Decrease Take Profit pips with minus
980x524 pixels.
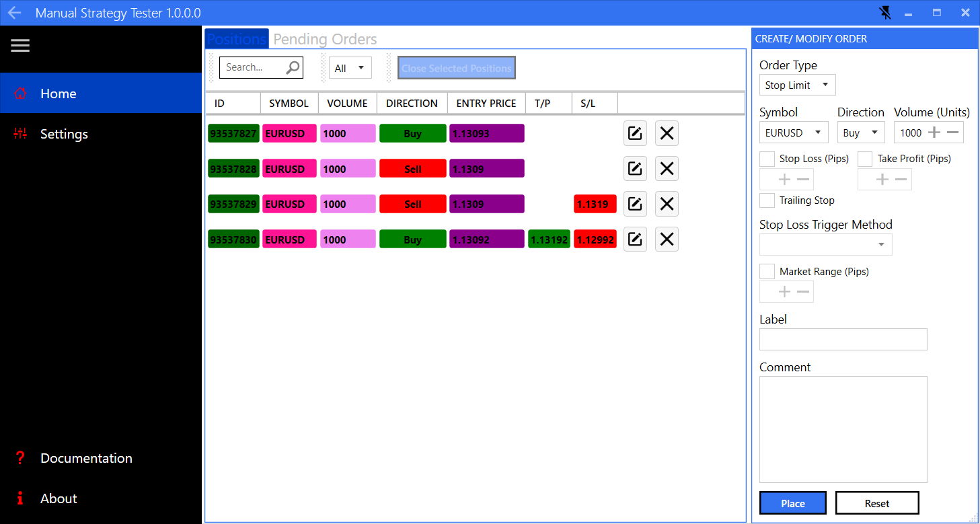901,180
